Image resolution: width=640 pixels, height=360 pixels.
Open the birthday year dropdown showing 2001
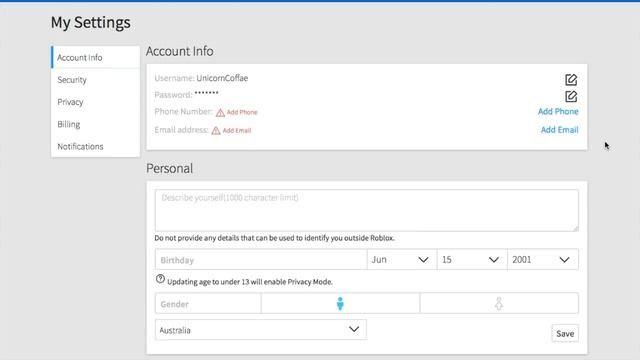point(543,260)
